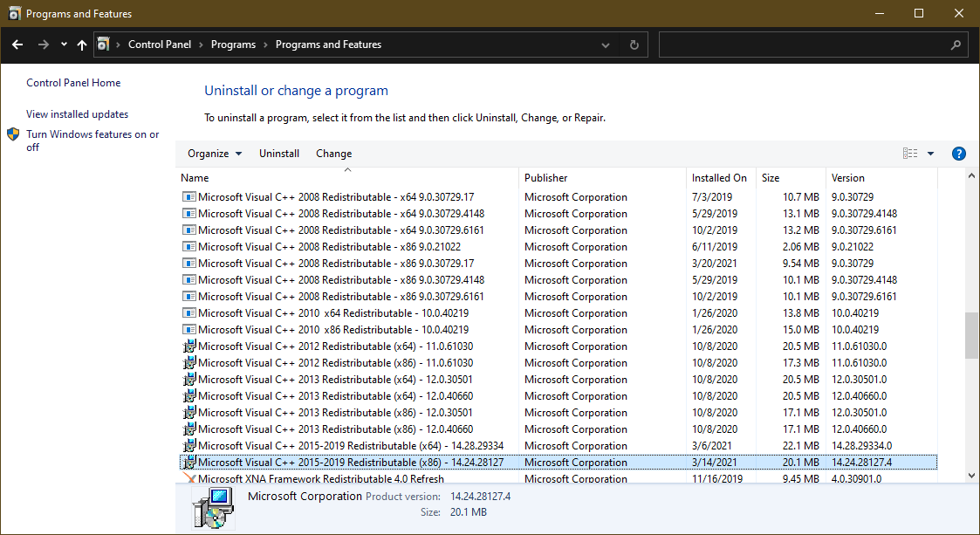Select Microsoft XNA Framework Redistributable 4.0 Refresh
Viewport: 980px width, 535px height.
pyautogui.click(x=321, y=478)
